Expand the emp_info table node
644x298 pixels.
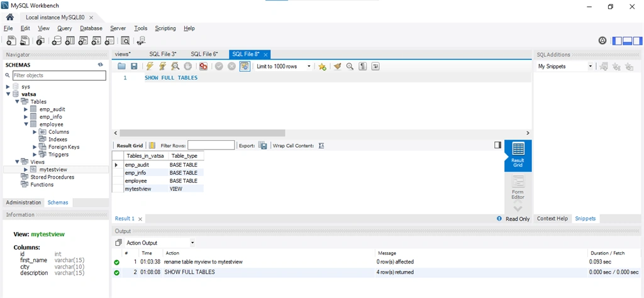[x=25, y=117]
